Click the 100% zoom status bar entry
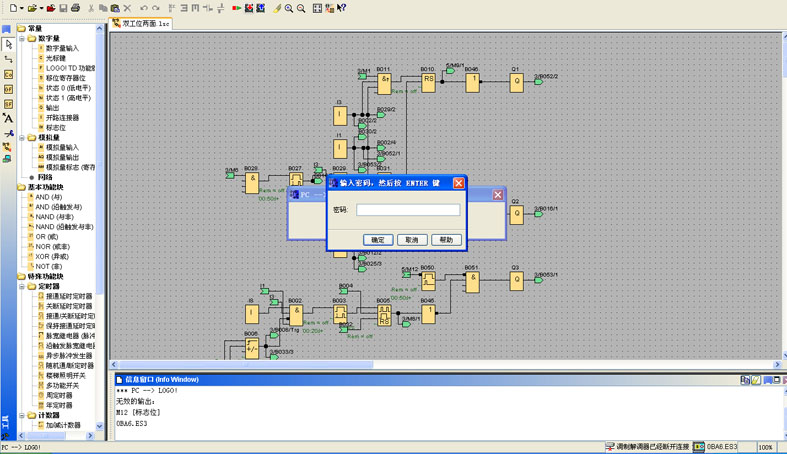 [765, 447]
